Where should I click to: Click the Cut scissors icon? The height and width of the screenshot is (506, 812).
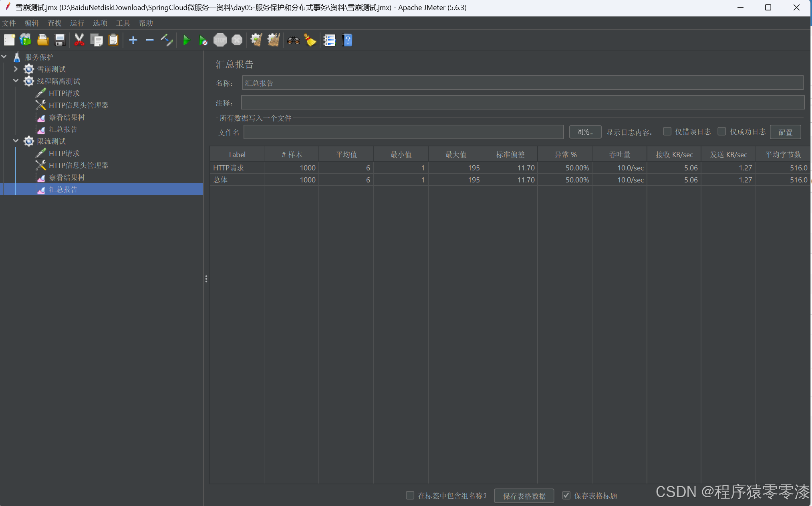click(79, 40)
